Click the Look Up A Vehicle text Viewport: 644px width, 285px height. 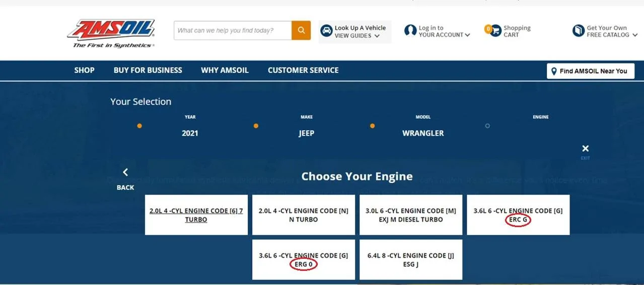pyautogui.click(x=360, y=28)
